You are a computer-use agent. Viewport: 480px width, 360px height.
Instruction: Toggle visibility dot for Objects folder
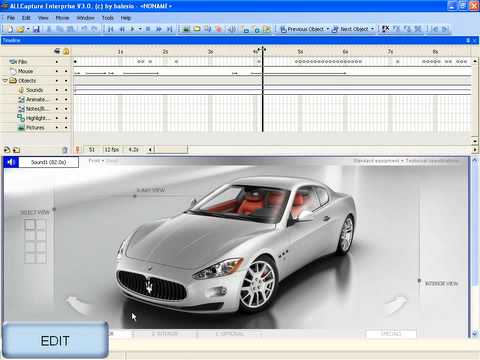(x=57, y=81)
